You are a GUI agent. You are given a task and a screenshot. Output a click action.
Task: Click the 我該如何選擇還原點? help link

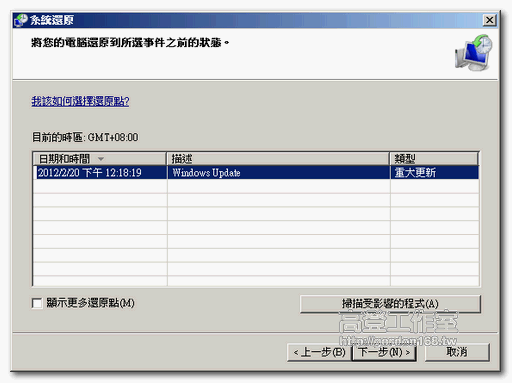(x=80, y=101)
